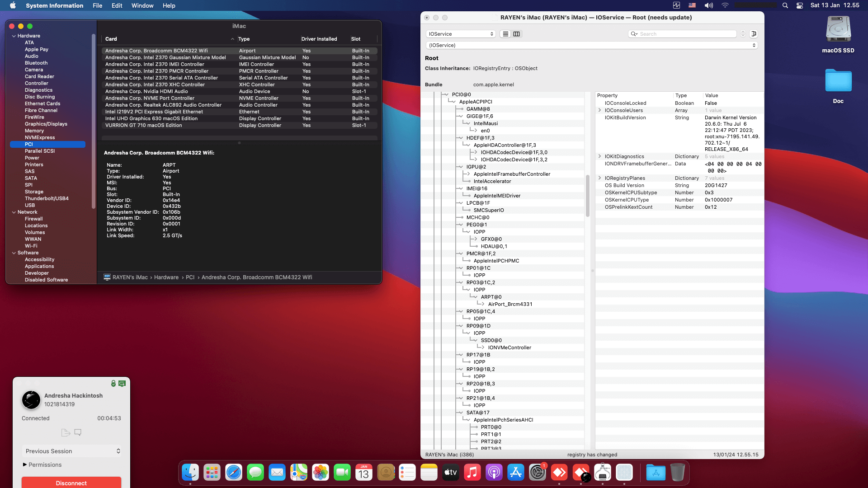Viewport: 868px width, 488px height.
Task: Open Finder from the Dock
Action: coord(190,473)
